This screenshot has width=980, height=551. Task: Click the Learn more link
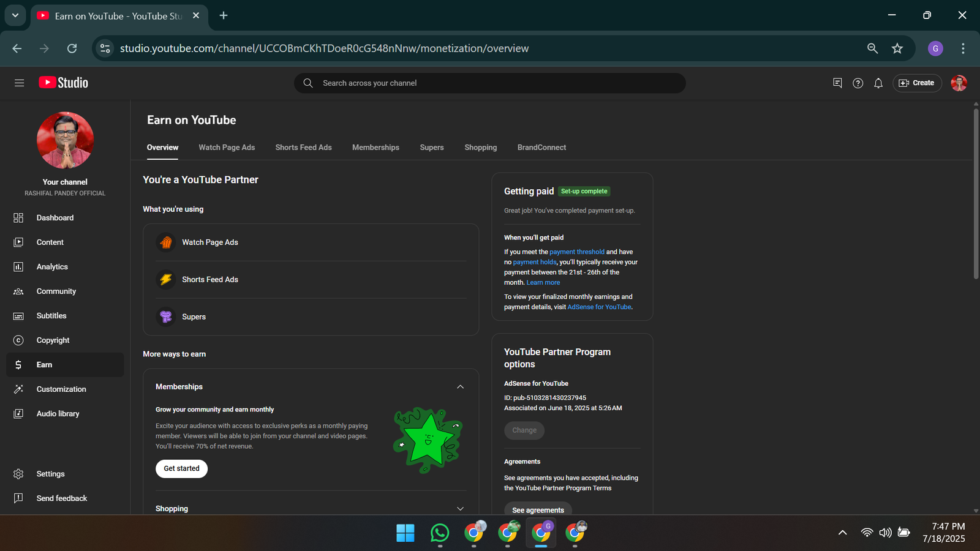(543, 282)
